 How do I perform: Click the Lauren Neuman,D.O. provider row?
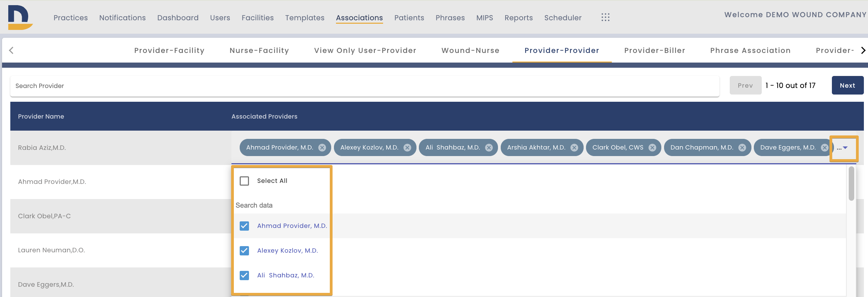121,250
